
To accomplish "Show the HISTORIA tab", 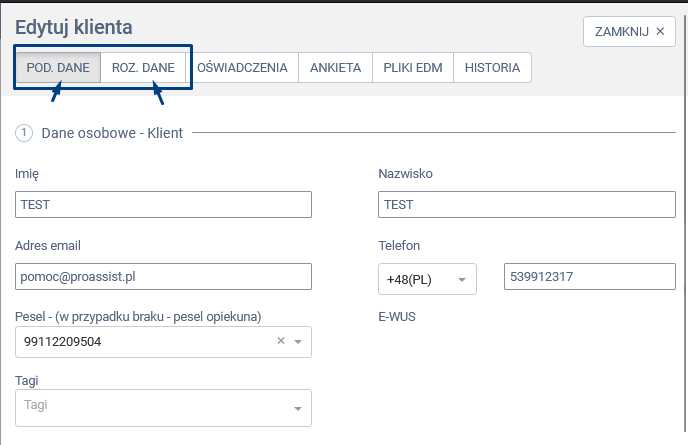I will tap(492, 68).
